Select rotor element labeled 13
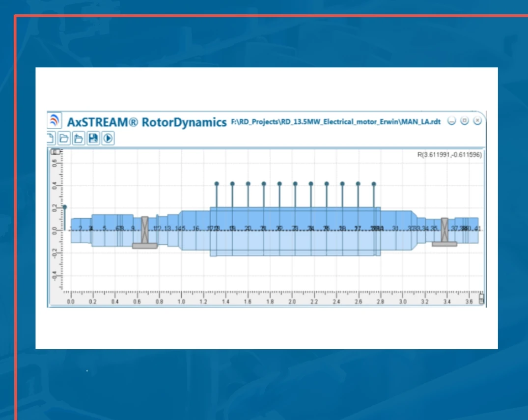528x420 pixels. [167, 228]
